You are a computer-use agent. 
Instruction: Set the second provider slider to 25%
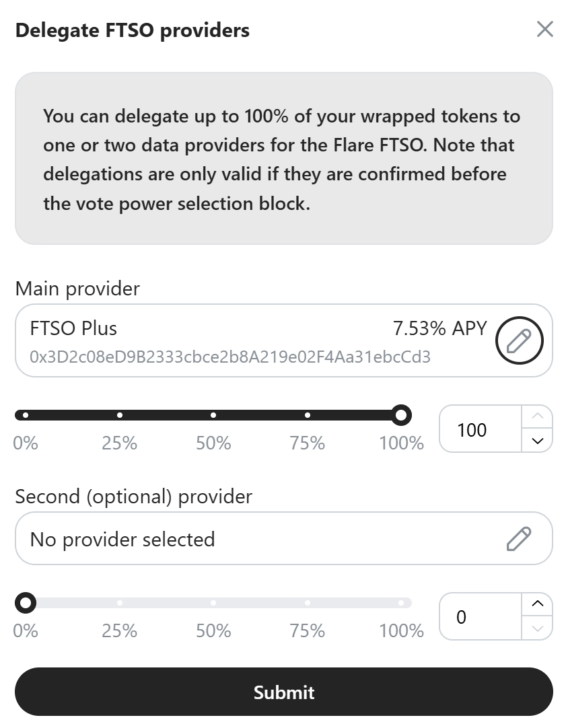pos(120,603)
